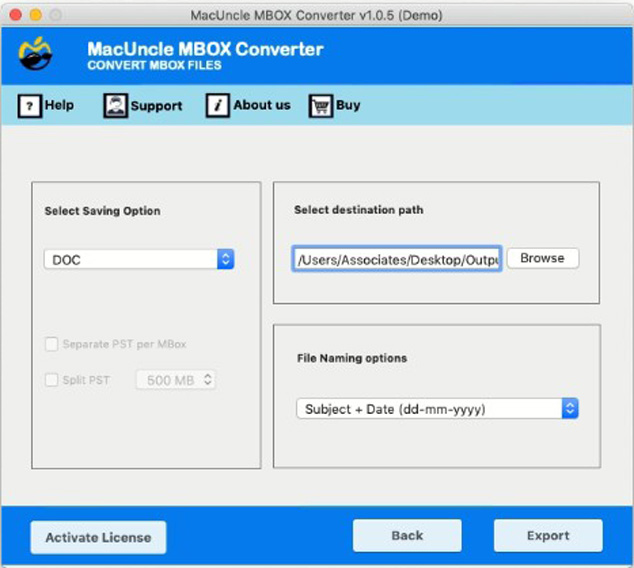Viewport: 634px width, 568px height.
Task: Click the "CONVERT MBOX FILES" subtitle
Action: pos(154,65)
